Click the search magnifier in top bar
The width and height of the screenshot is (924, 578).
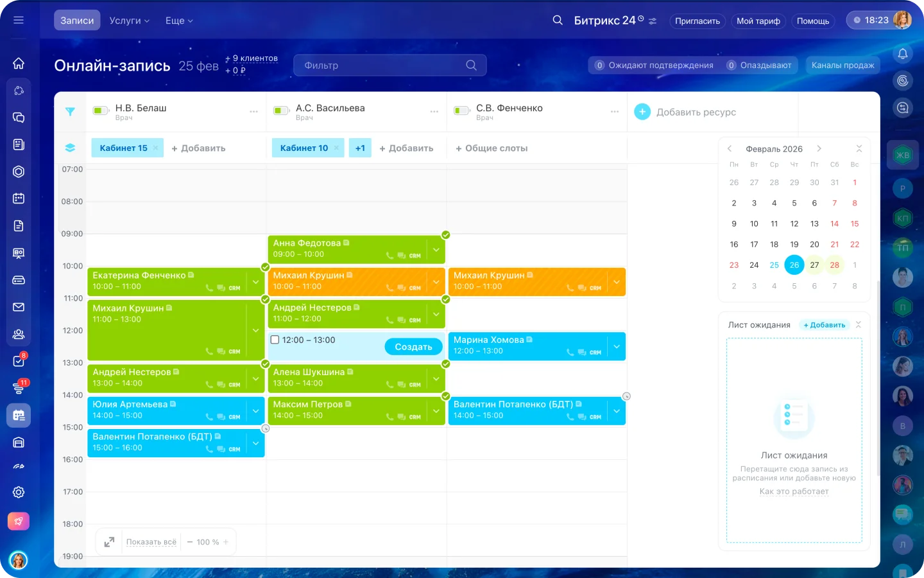[x=558, y=21]
